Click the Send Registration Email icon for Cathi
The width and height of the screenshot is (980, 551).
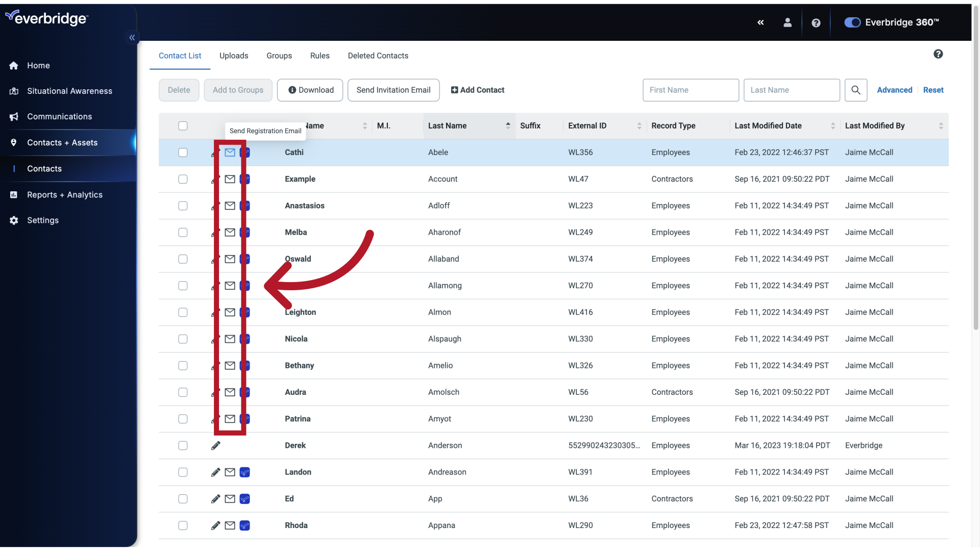[x=230, y=152]
